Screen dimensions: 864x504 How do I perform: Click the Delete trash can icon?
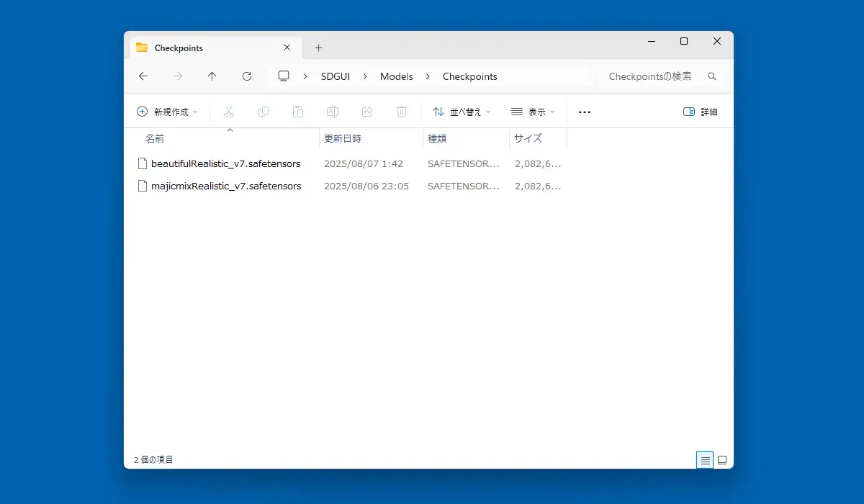click(x=402, y=112)
